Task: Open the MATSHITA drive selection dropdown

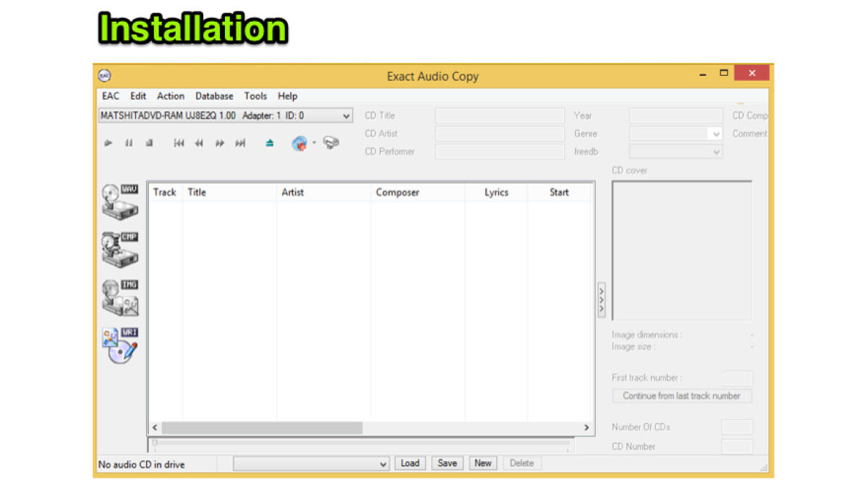Action: [346, 116]
